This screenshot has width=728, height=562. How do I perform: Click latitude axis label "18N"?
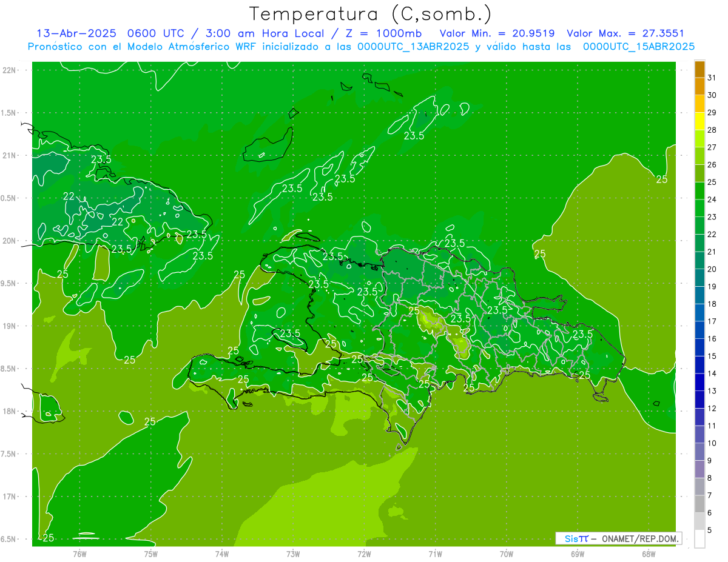[10, 412]
